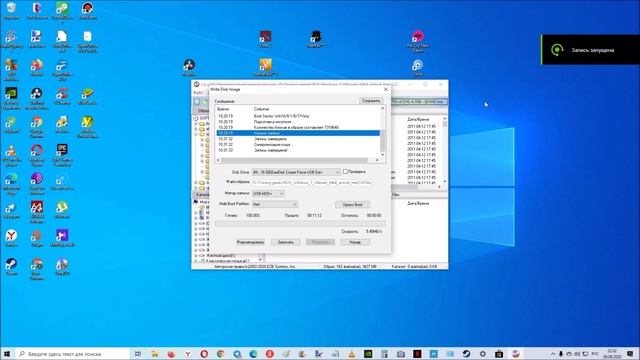This screenshot has height=360, width=640.
Task: Select the Boot Sector log row
Action: [x=298, y=116]
